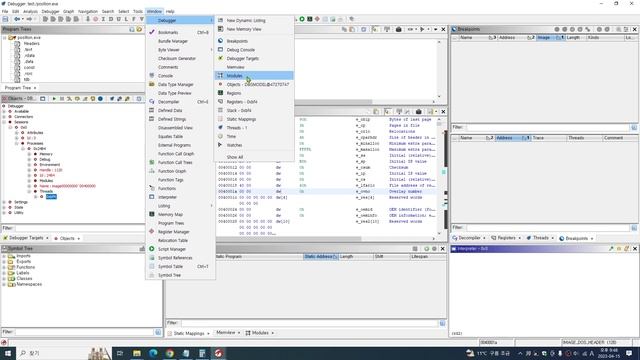Click the Static Address column header
Viewport: 640px width, 360px height.
pos(320,256)
